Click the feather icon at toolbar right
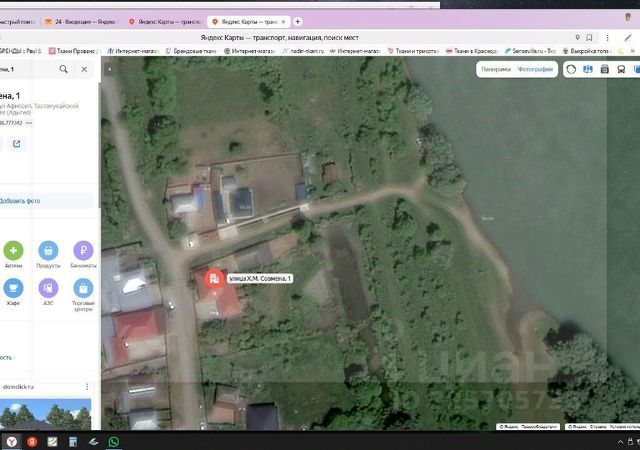 [628, 38]
